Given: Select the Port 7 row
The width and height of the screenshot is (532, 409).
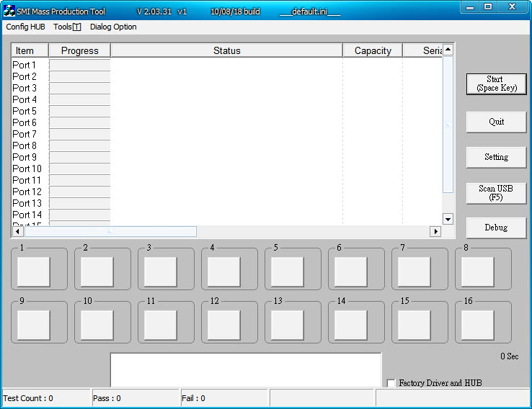Looking at the screenshot, I should coord(226,134).
